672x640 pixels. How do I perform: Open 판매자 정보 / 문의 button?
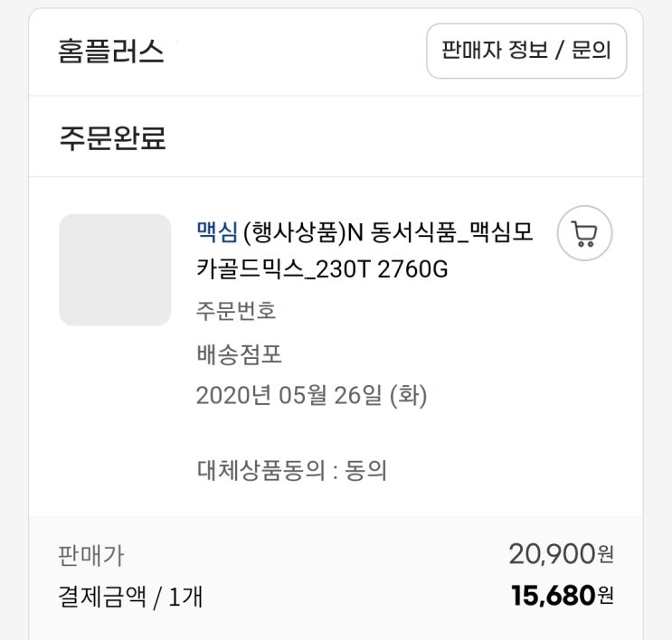pyautogui.click(x=526, y=51)
